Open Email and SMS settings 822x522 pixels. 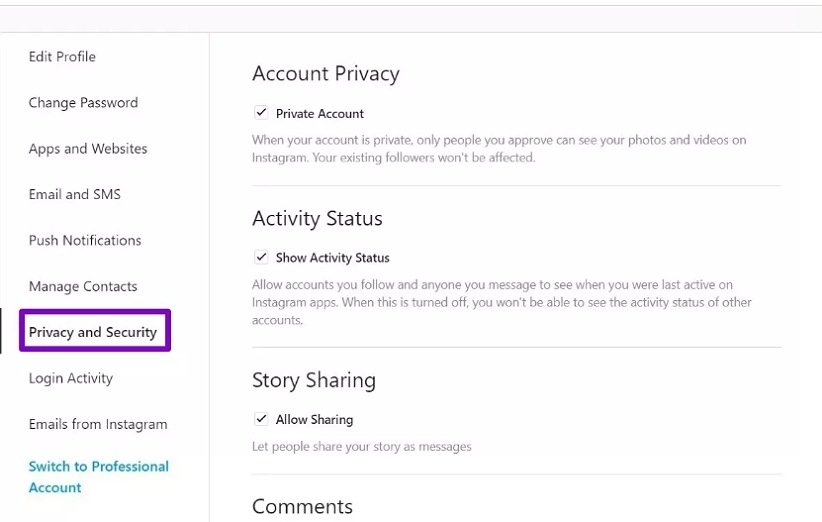coord(74,195)
